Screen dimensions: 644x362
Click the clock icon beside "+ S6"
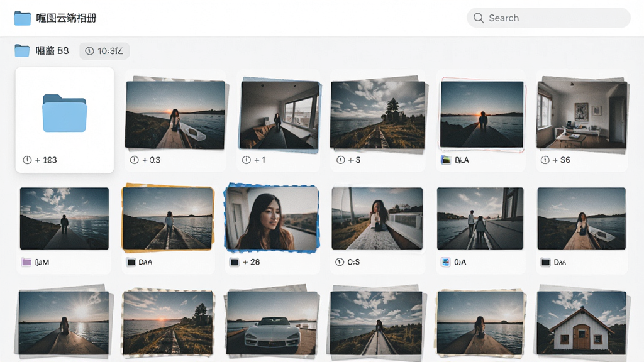[545, 160]
